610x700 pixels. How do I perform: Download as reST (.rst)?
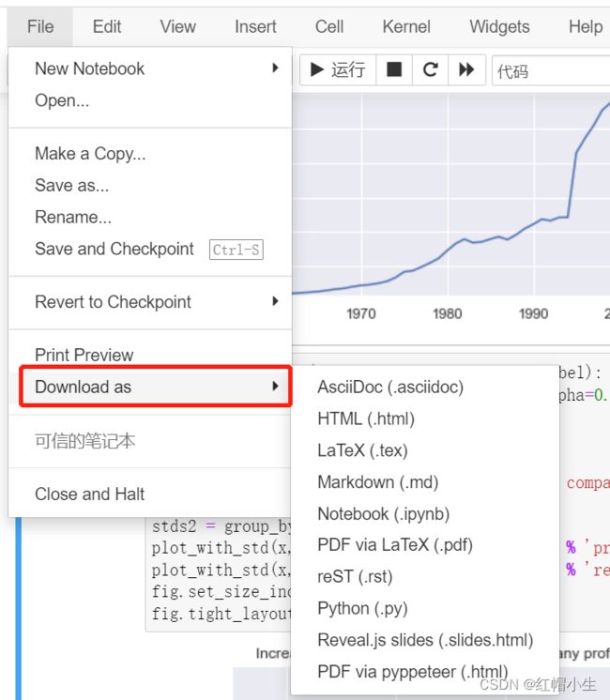[425, 576]
